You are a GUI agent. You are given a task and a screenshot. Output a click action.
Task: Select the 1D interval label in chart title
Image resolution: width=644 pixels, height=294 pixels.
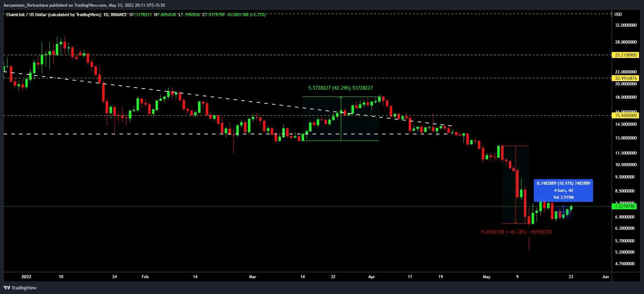pyautogui.click(x=106, y=15)
